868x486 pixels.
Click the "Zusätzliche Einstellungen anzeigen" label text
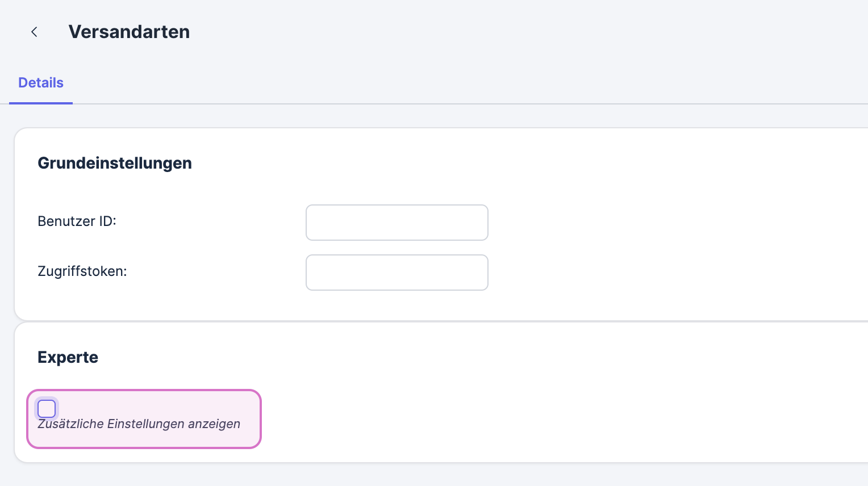pos(139,424)
